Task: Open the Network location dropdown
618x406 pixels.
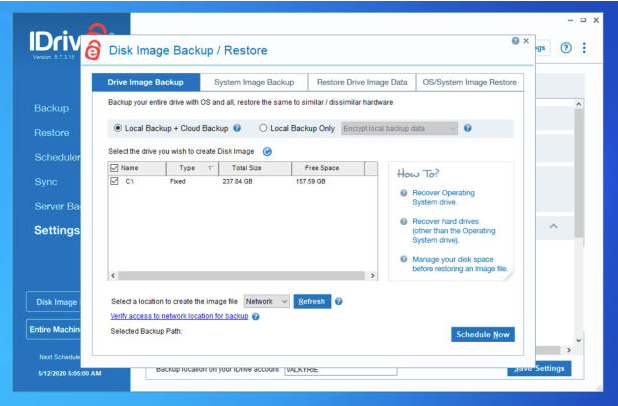Action: 266,302
